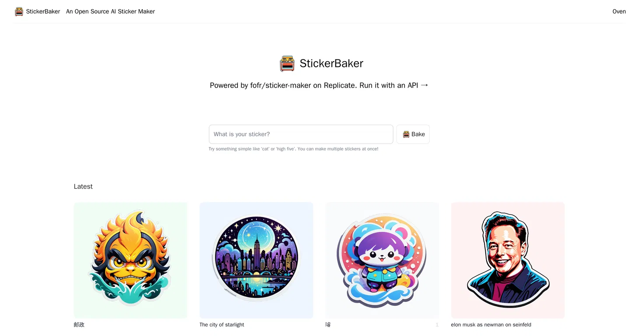Click the caption The city of starlight
The width and height of the screenshot is (644, 336).
tap(222, 325)
